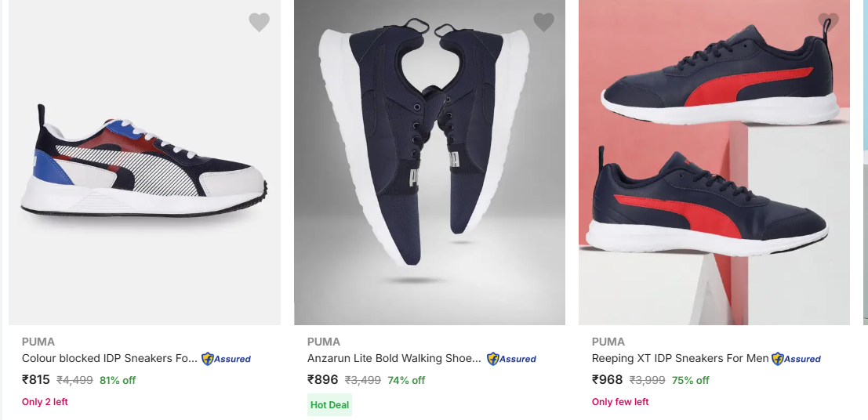Toggle wishlist heart on Anzarun Lite shoes

(543, 23)
